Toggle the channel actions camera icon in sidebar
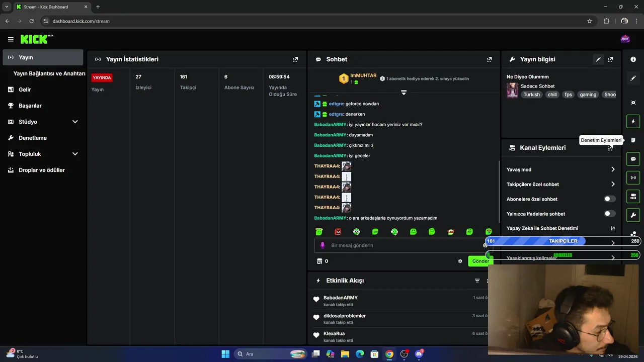 tap(633, 196)
